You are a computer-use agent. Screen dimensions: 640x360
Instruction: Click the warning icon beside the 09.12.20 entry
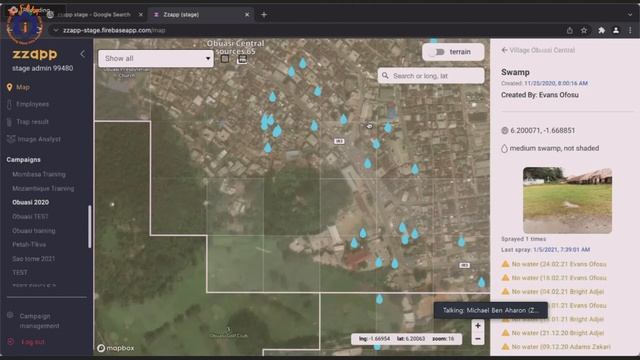(505, 347)
